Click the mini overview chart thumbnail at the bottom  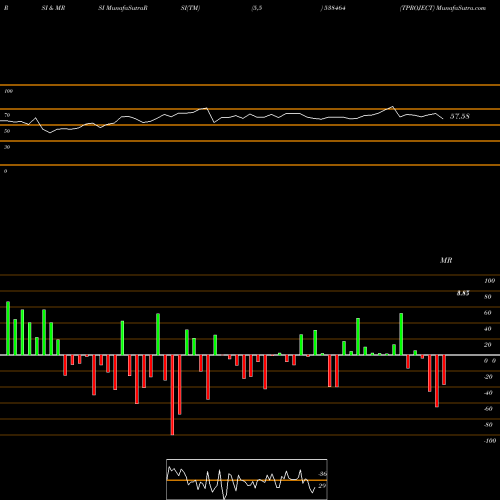[247, 479]
